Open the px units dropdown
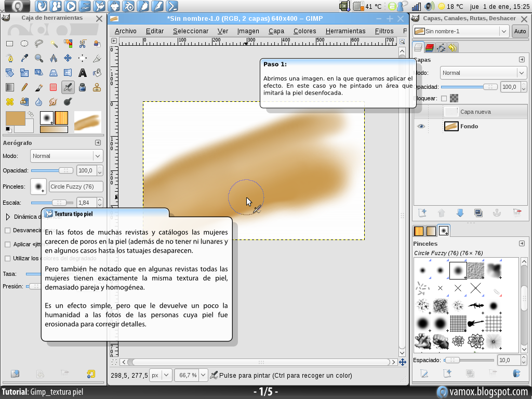Image resolution: width=532 pixels, height=399 pixels. [x=160, y=375]
